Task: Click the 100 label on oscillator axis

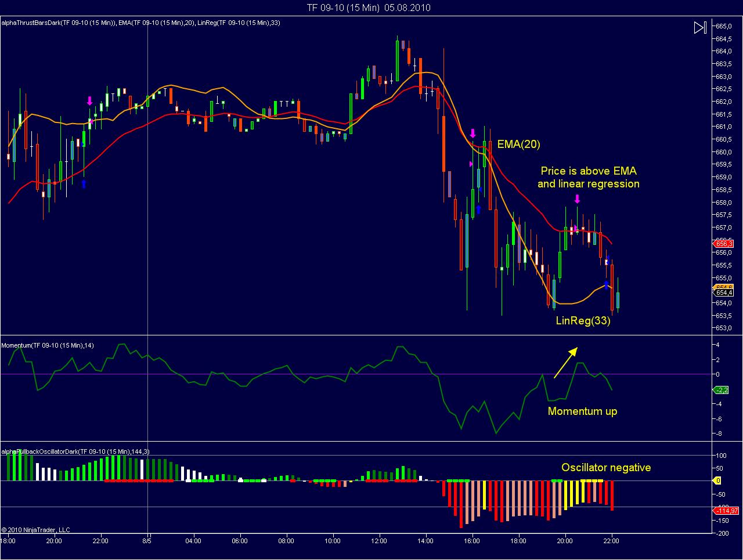Action: [721, 455]
